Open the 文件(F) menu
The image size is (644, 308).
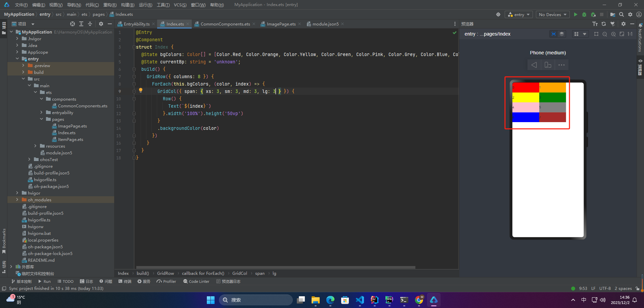pyautogui.click(x=21, y=5)
